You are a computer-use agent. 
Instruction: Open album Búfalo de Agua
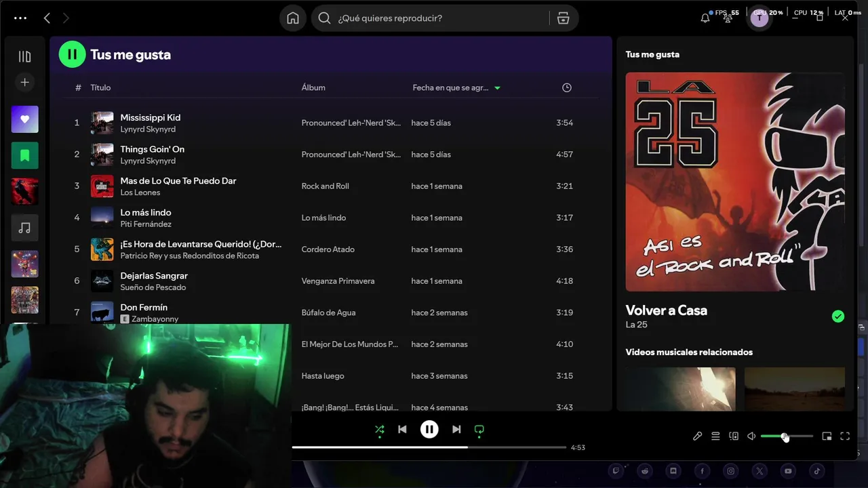[x=328, y=313]
